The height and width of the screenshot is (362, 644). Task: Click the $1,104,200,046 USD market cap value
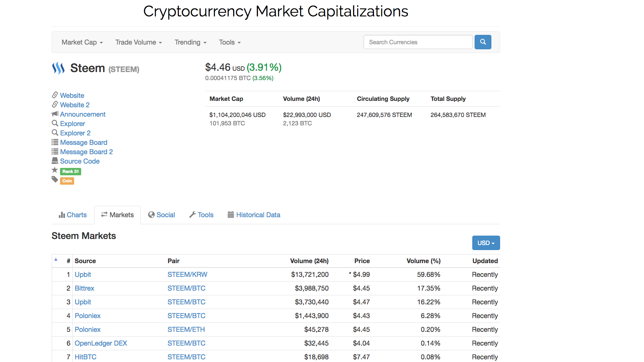click(x=237, y=115)
